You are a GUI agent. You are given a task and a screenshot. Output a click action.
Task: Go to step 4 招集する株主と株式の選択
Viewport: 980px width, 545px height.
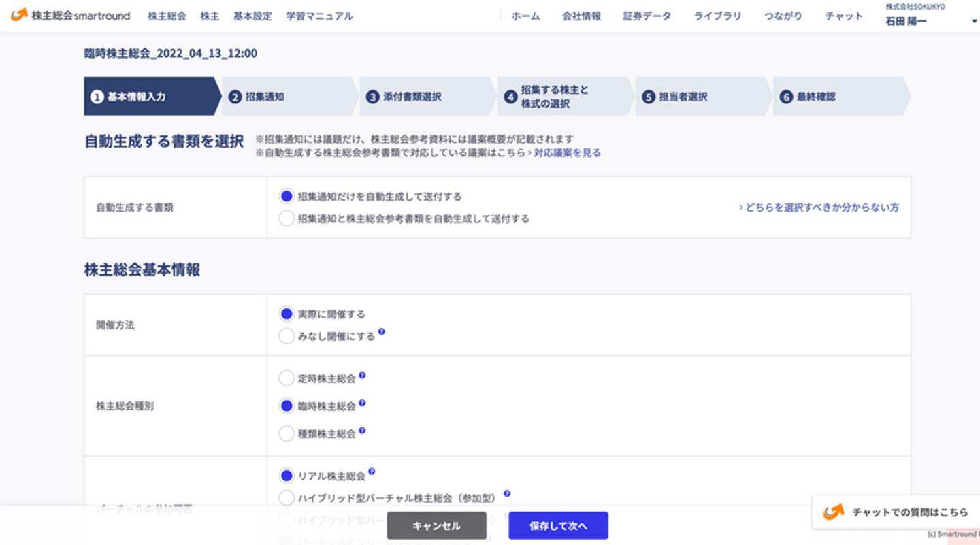pyautogui.click(x=567, y=97)
